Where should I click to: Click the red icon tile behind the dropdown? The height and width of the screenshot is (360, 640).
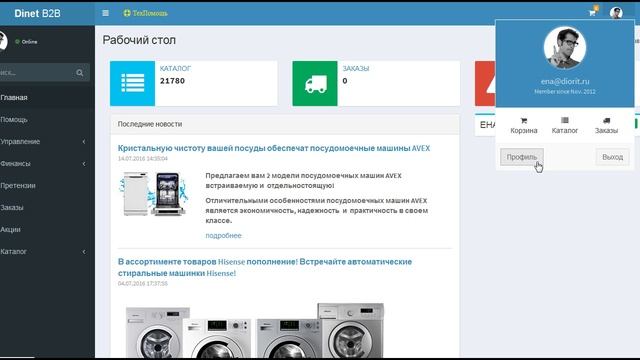485,83
